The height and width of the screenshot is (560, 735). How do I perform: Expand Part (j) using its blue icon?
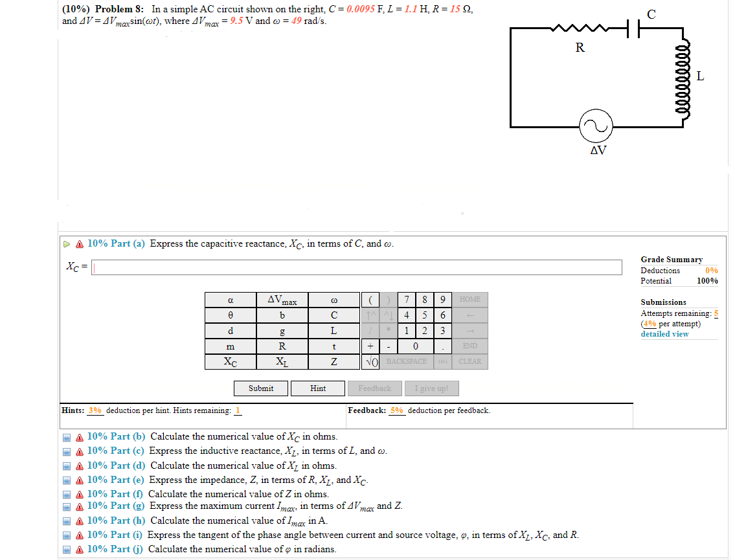67,550
